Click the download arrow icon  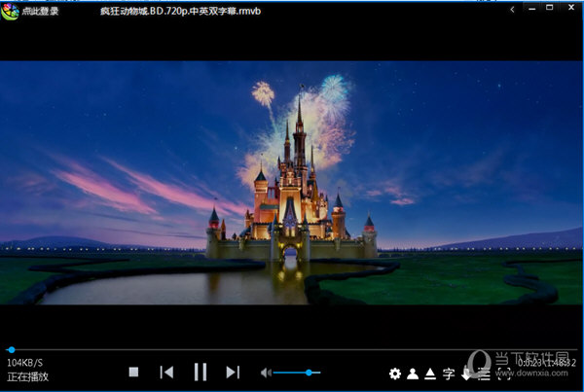point(466,374)
